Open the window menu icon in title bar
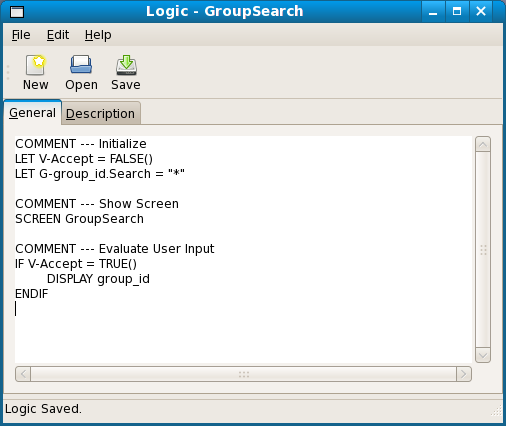Screen dimensions: 506x426 click(x=17, y=12)
